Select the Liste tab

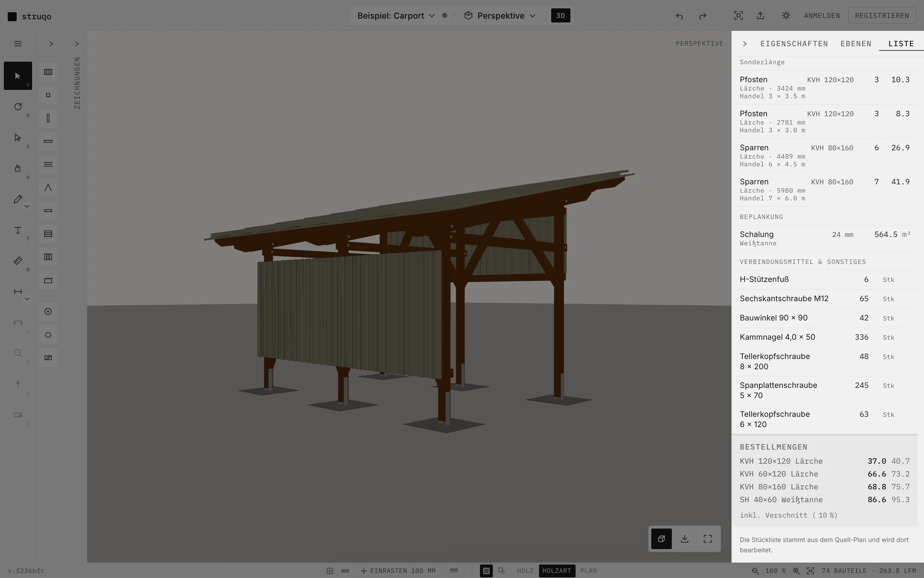click(x=901, y=44)
